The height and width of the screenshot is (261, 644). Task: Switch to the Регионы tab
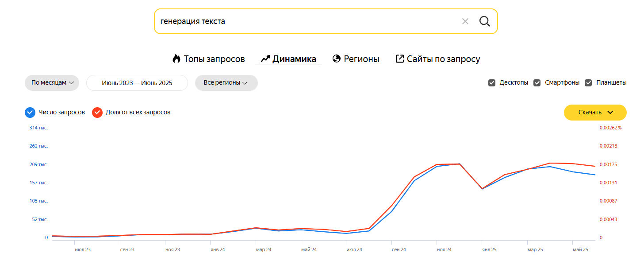click(361, 59)
